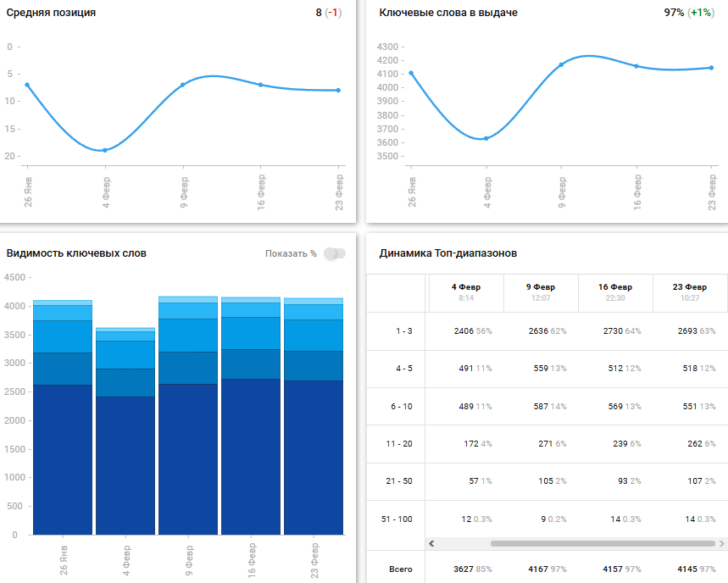Click the 16 Февр stacked bar
728x583 pixels.
[x=251, y=416]
